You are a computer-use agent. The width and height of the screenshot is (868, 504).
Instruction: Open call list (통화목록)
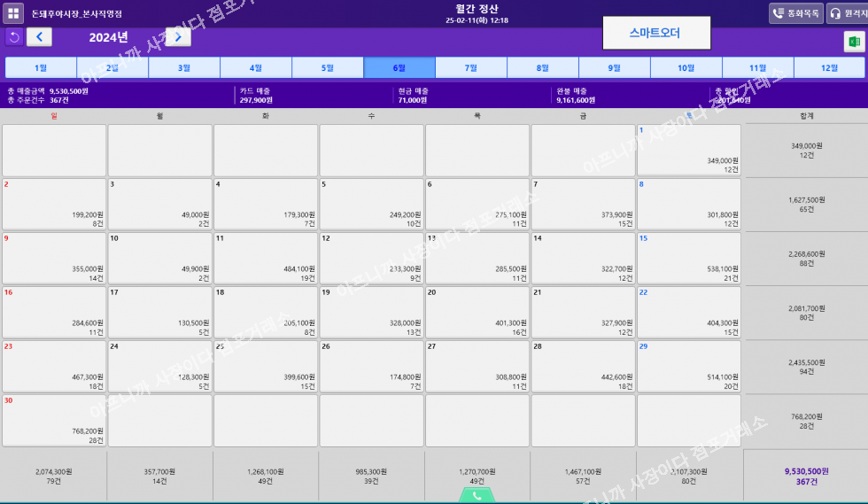(x=795, y=13)
